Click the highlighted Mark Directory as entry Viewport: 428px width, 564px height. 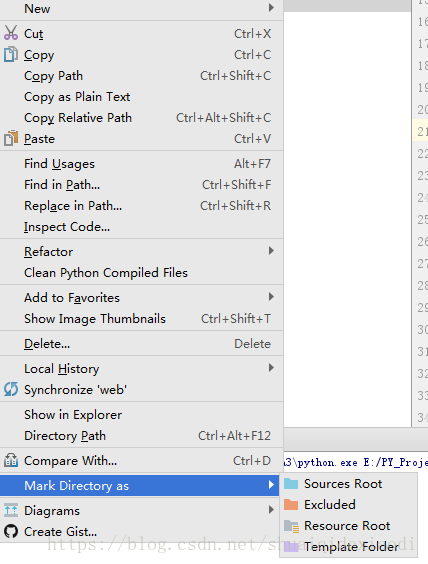tap(140, 486)
